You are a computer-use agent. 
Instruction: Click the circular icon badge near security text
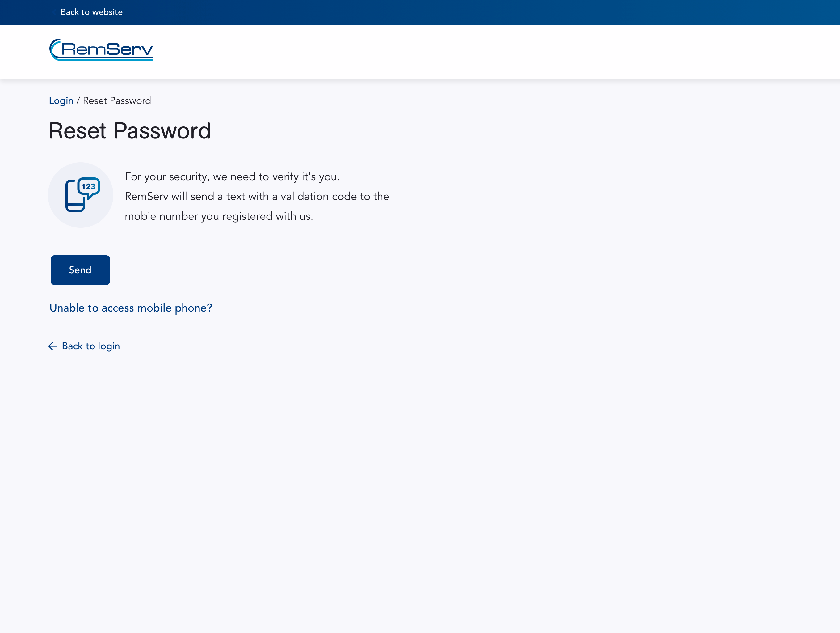click(80, 195)
